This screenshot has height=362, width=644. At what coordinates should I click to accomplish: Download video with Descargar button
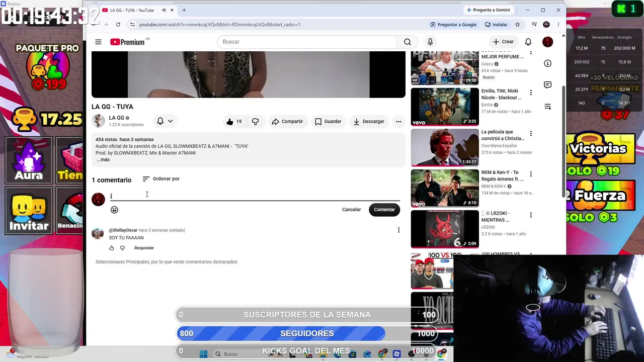[369, 121]
